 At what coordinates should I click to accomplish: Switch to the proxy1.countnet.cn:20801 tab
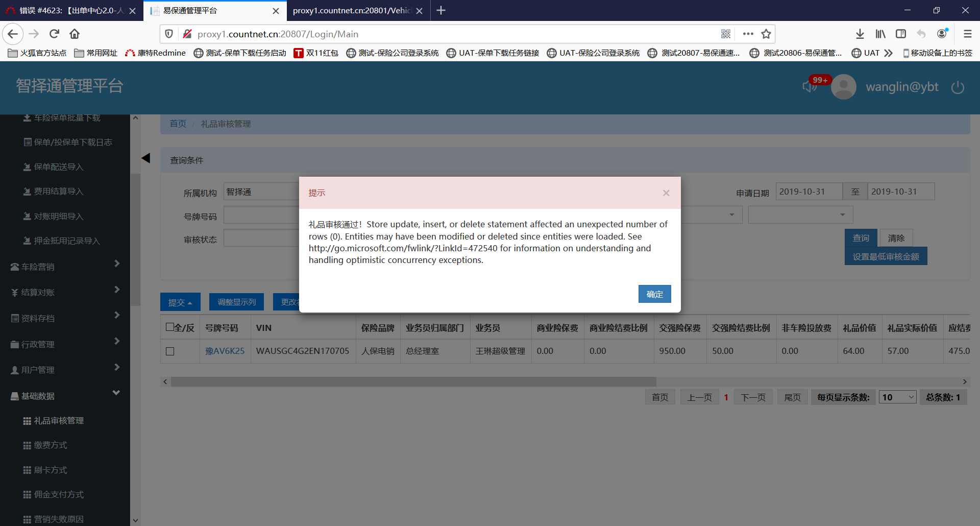pos(358,11)
